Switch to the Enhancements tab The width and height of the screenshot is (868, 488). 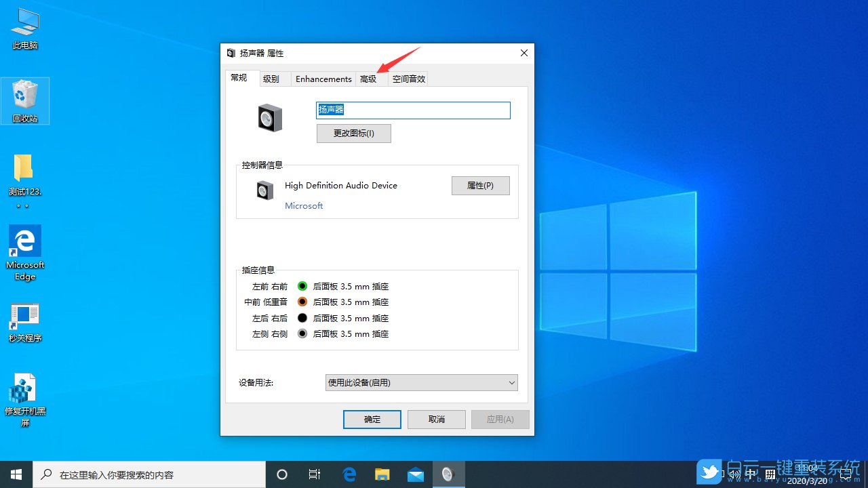[x=323, y=78]
